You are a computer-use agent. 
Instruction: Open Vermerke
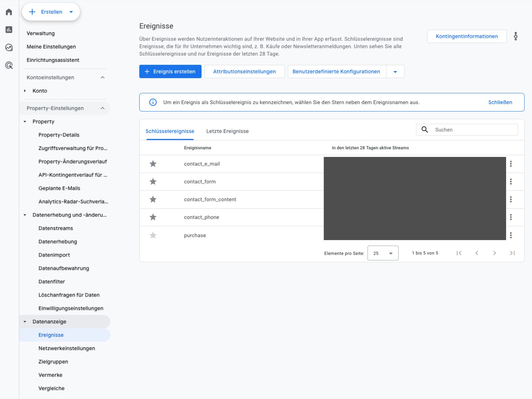50,375
